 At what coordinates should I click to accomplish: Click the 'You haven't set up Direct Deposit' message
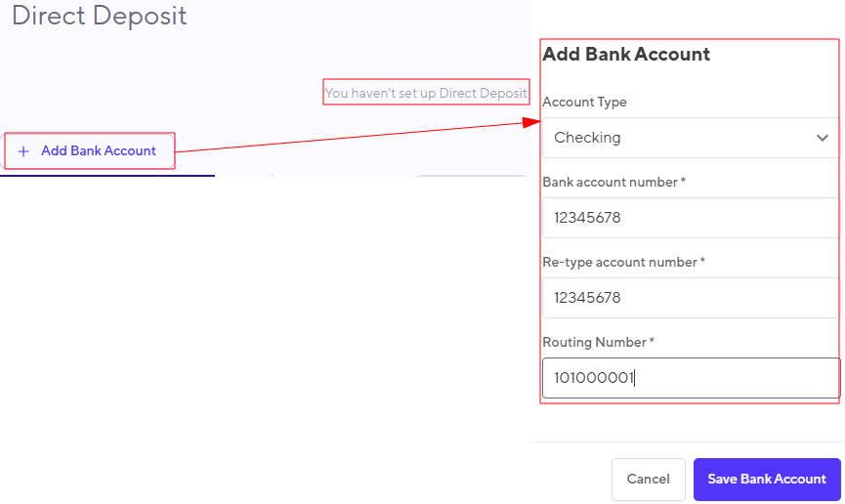click(x=426, y=93)
